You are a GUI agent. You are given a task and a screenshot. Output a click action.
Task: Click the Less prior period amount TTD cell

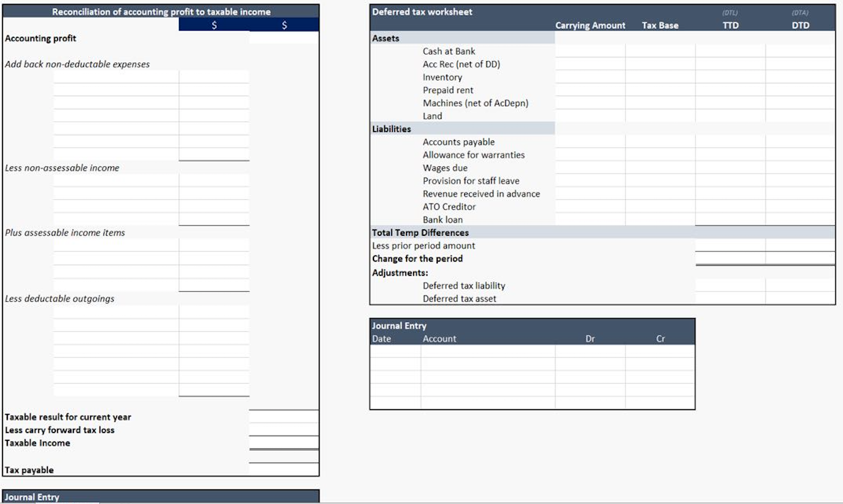(731, 245)
